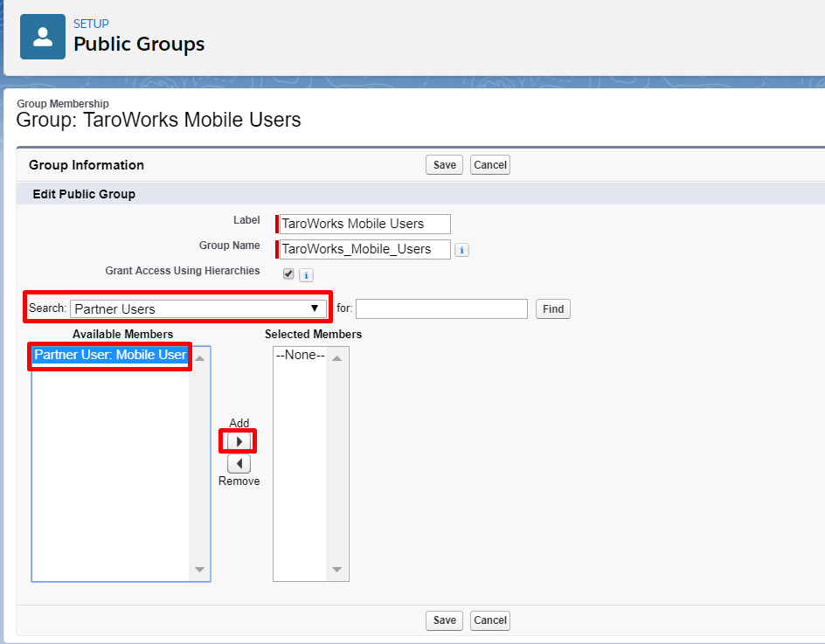Click the Grant Access Using Hierarchies info icon

(x=306, y=275)
